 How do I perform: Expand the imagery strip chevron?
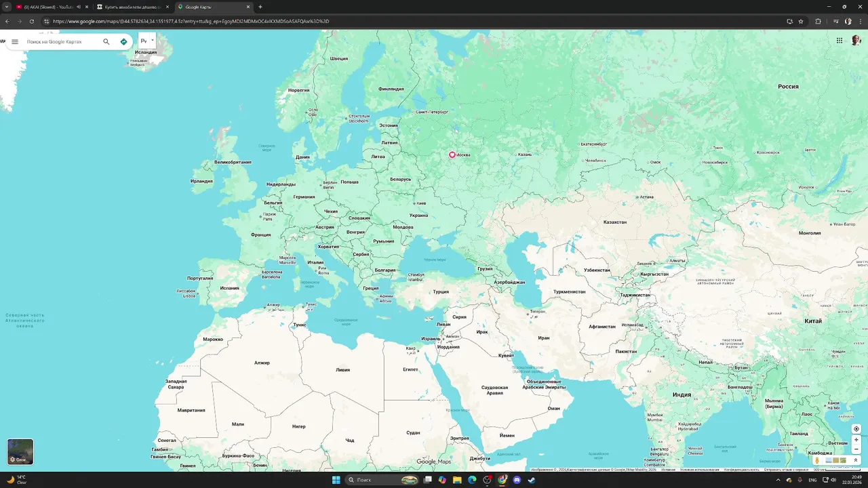coord(856,460)
